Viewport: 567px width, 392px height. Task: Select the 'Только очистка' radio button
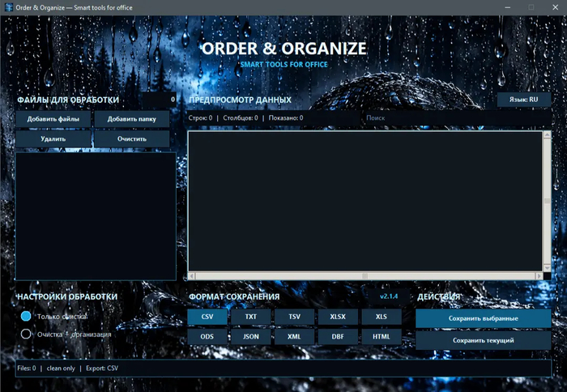(26, 316)
